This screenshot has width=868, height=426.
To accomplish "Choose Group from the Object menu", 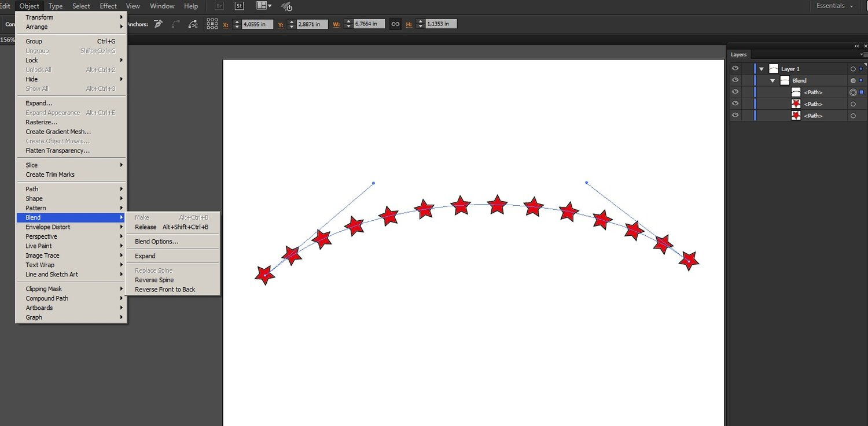I will (x=71, y=42).
